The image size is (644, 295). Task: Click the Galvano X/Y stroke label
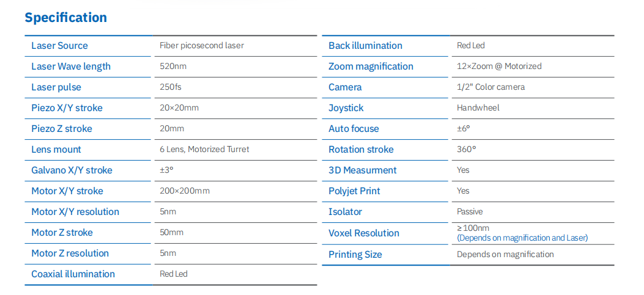(x=72, y=170)
